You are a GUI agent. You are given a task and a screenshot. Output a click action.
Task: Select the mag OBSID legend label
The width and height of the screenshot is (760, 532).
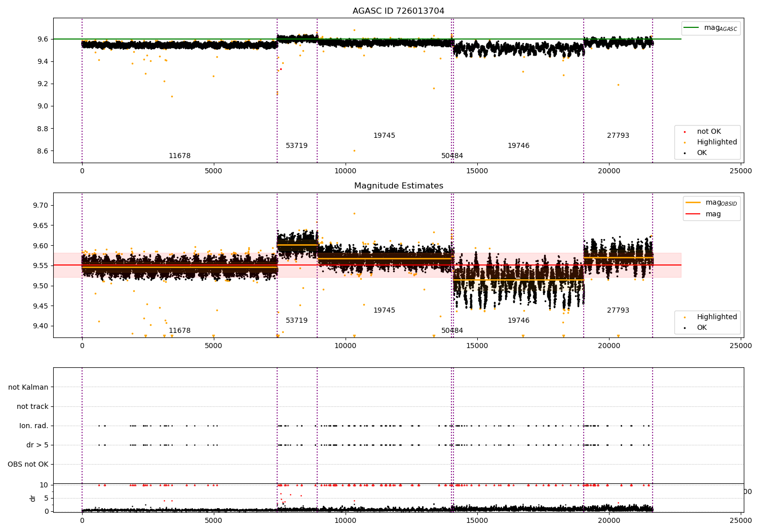coord(721,203)
